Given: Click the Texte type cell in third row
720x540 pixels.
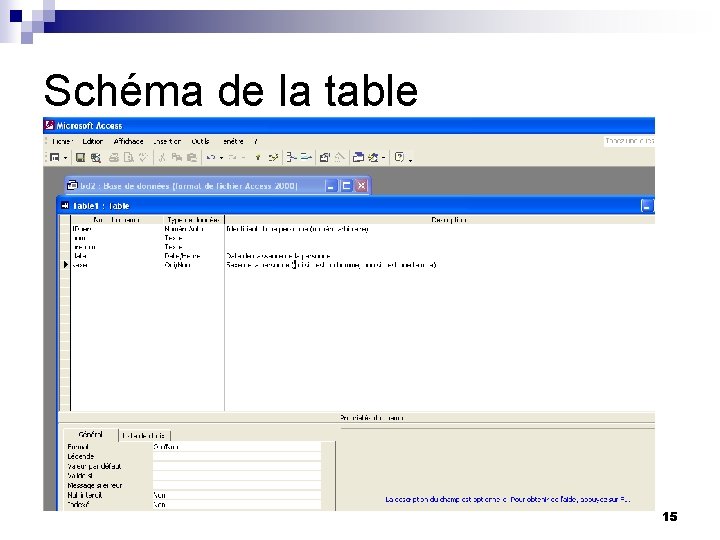Looking at the screenshot, I should 193,247.
